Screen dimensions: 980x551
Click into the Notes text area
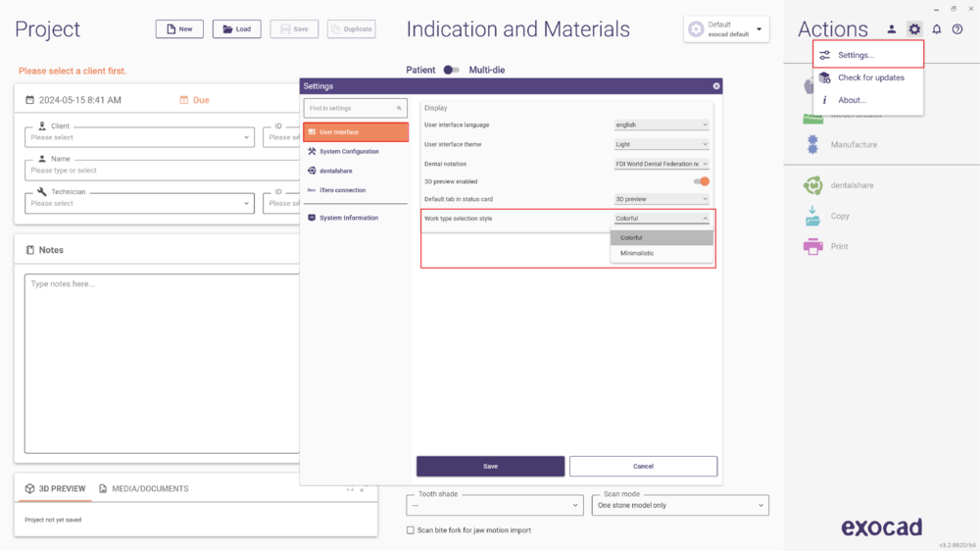[x=163, y=364]
